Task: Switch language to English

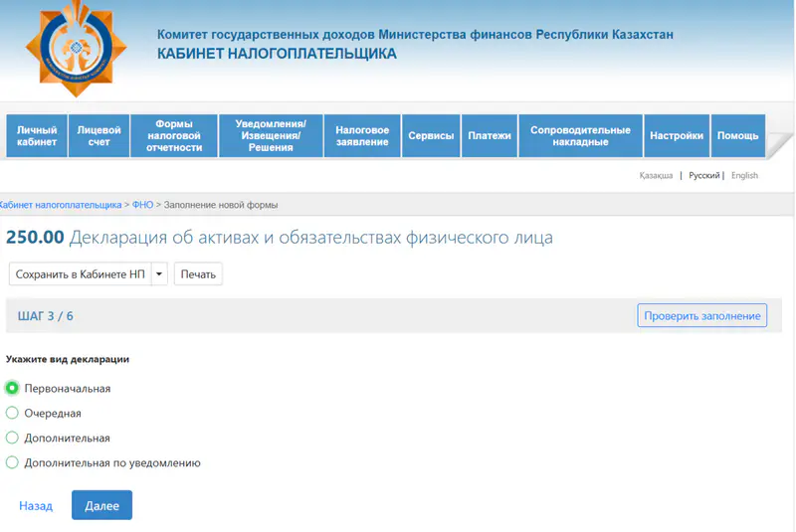Action: pyautogui.click(x=744, y=175)
